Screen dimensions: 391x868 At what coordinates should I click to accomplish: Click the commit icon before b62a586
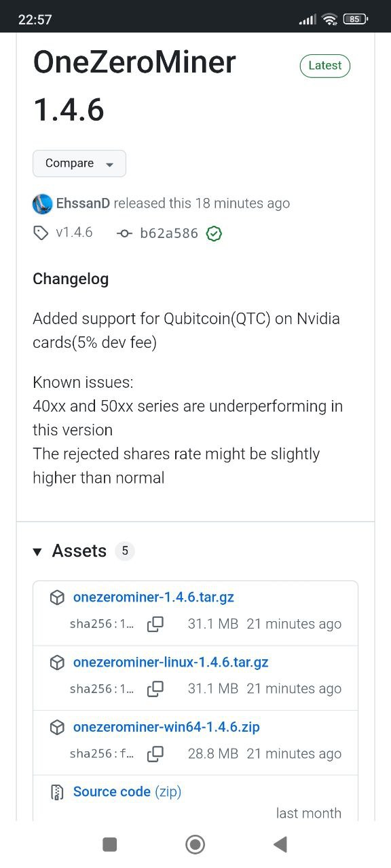tap(124, 234)
